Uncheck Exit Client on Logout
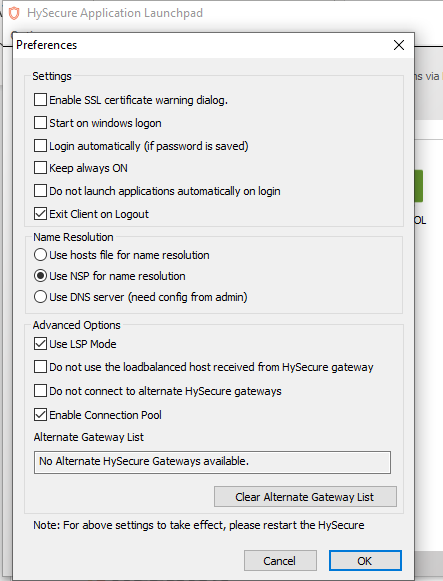The image size is (443, 581). (40, 214)
